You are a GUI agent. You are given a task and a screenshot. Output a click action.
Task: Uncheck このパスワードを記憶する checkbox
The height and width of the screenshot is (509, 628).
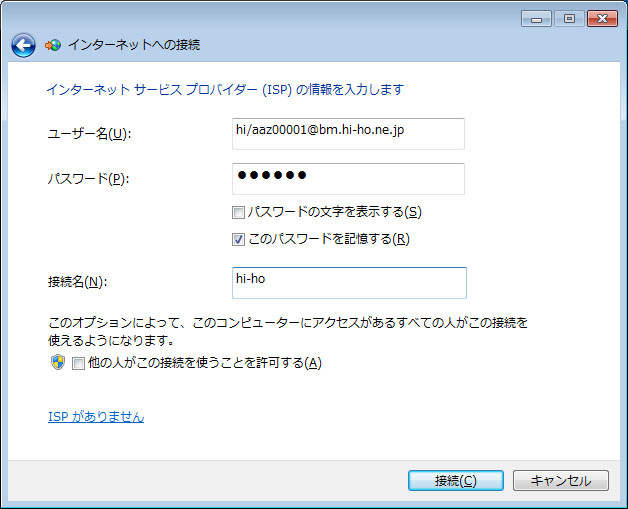click(x=238, y=239)
